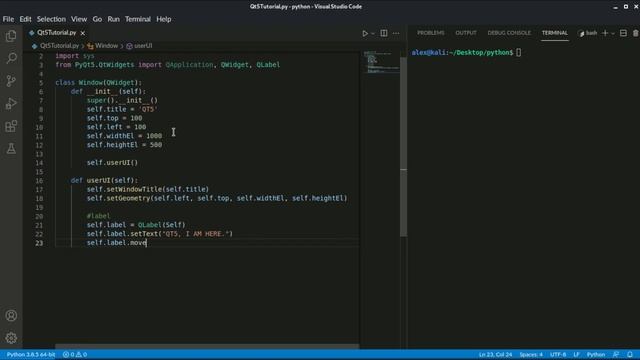Open the View menu
This screenshot has width=640, height=360.
pos(79,19)
